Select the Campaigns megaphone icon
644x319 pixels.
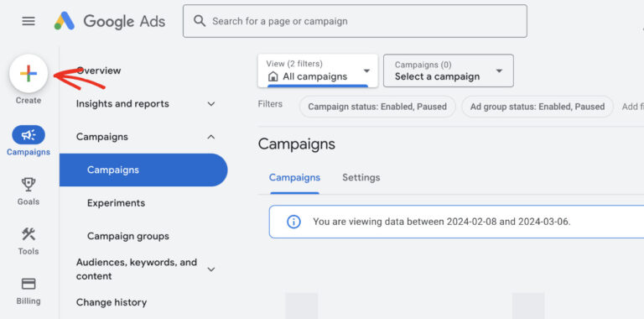click(29, 135)
